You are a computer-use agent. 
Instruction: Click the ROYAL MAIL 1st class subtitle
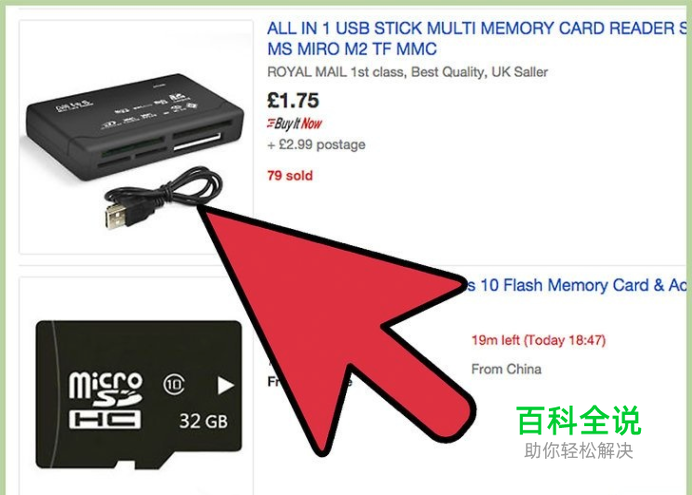407,72
